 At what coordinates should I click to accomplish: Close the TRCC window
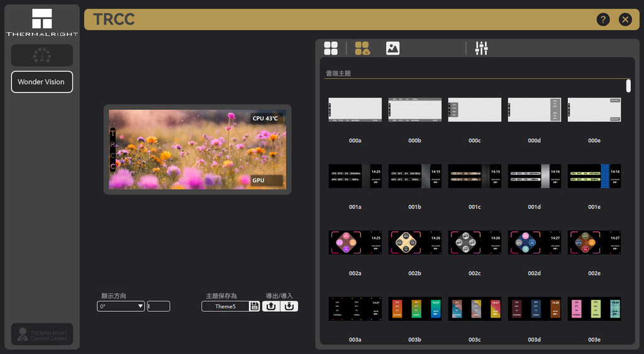(x=625, y=19)
